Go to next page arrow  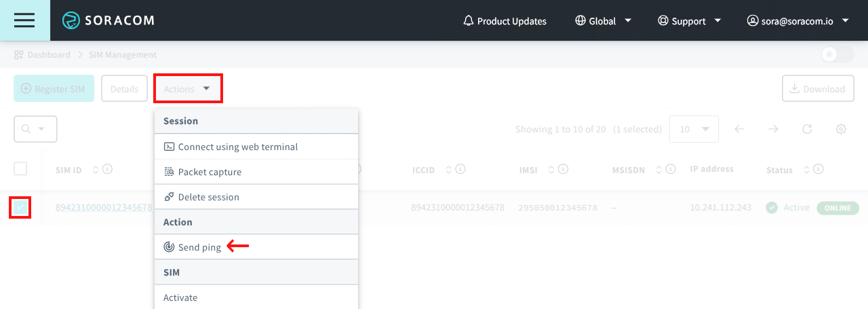(773, 129)
